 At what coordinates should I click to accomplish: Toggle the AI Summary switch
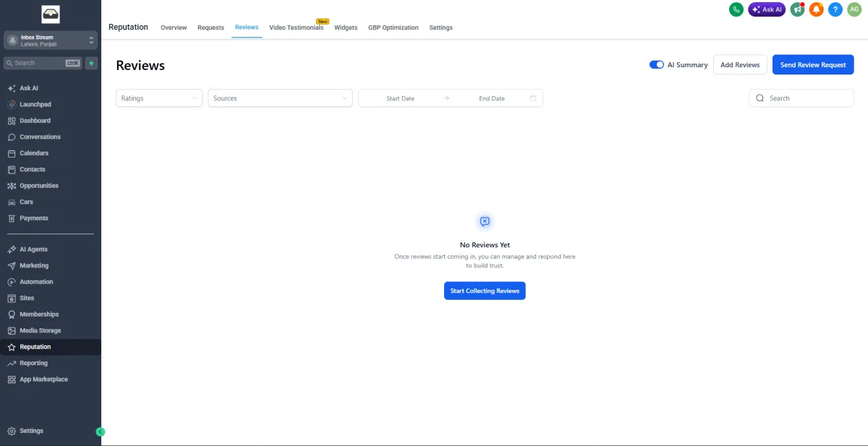tap(657, 64)
